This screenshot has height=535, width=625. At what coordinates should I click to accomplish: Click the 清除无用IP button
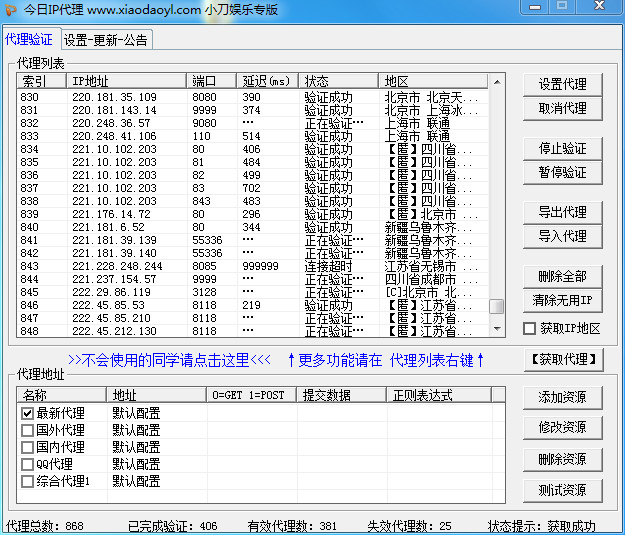click(x=563, y=301)
